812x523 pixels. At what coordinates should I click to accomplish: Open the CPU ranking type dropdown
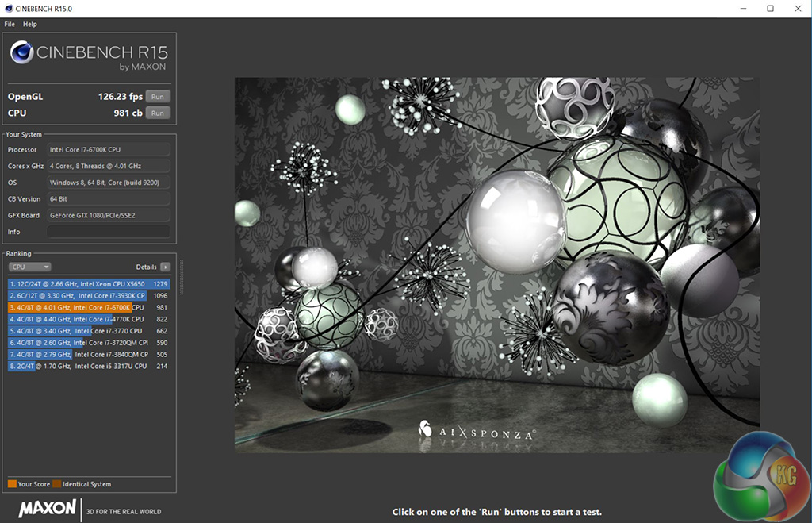coord(30,267)
